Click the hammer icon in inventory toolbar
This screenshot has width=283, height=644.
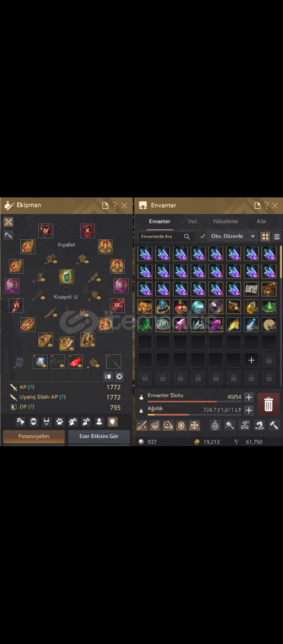pyautogui.click(x=274, y=425)
